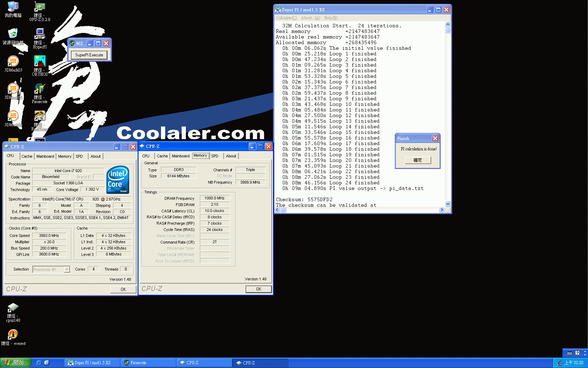
Task: Click Internet Explorer quick launch icon
Action: [x=38, y=363]
